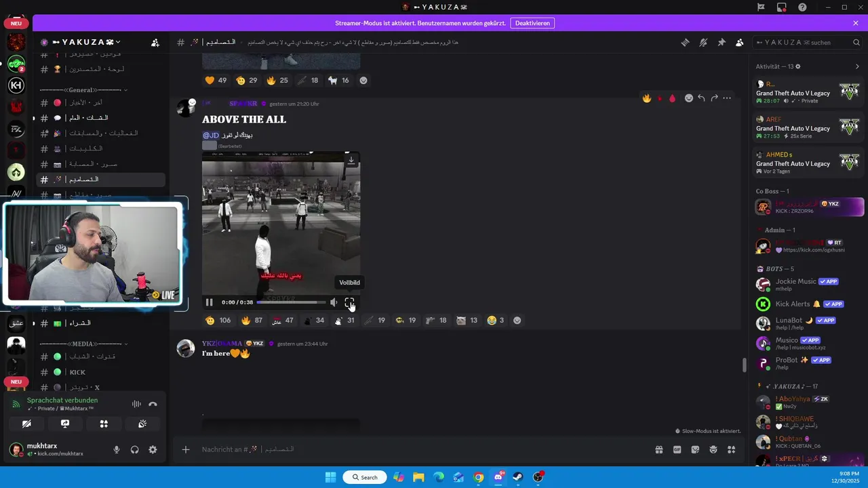Image resolution: width=868 pixels, height=488 pixels.
Task: Toggle the orange heart reaction 49
Action: coord(216,80)
